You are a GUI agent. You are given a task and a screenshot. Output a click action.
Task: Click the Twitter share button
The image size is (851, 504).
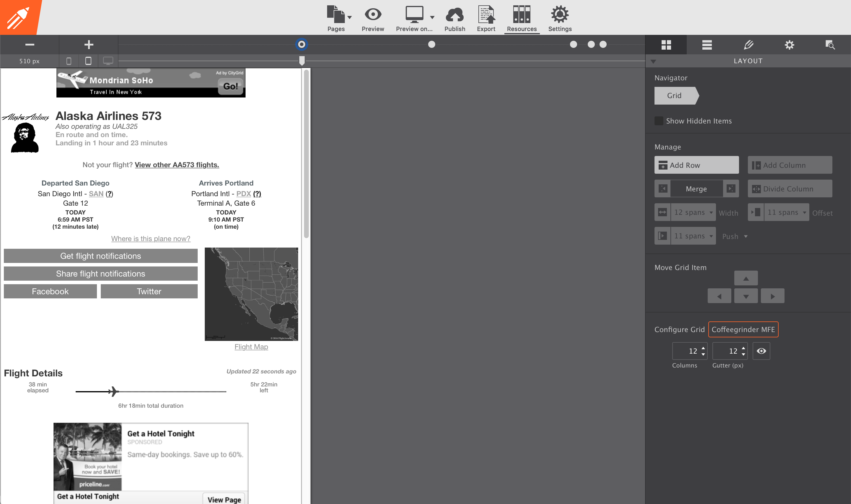point(149,291)
